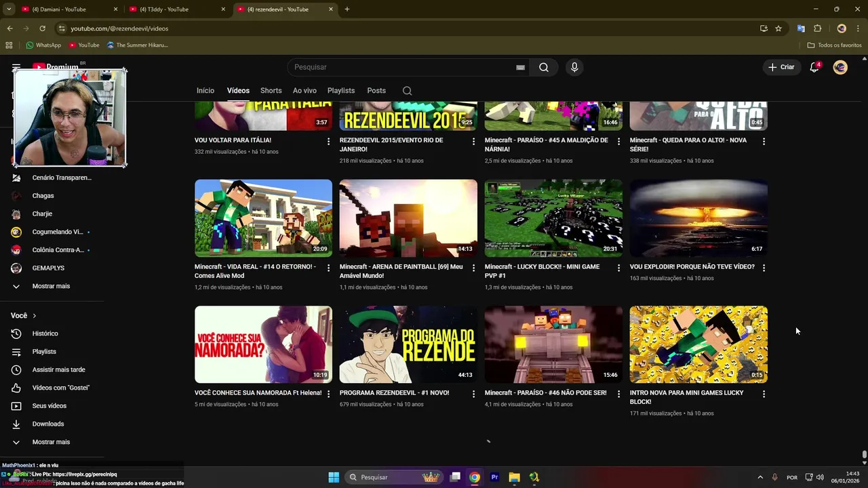The height and width of the screenshot is (488, 868).
Task: Open a new browser tab
Action: click(x=347, y=9)
